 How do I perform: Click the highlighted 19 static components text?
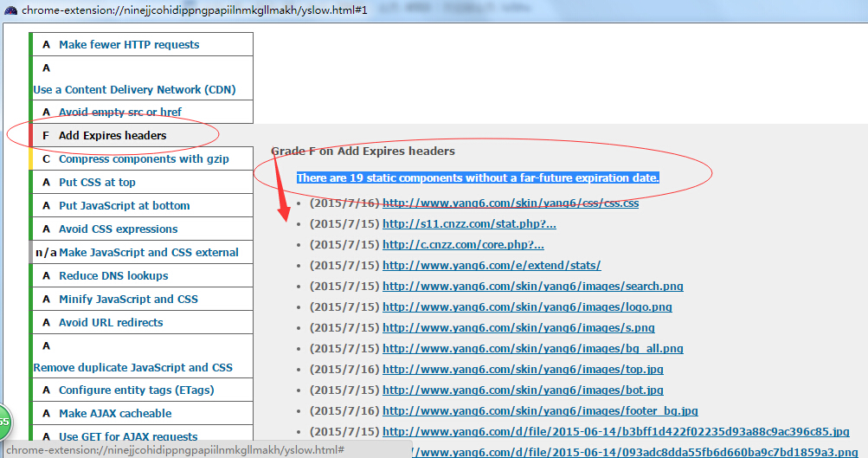pos(478,178)
